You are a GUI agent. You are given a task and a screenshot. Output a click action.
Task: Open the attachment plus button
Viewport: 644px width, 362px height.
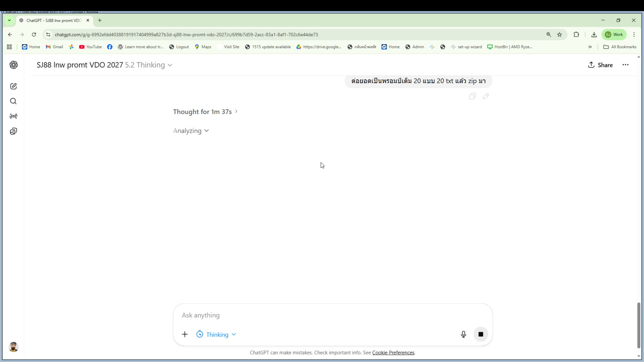[185, 334]
